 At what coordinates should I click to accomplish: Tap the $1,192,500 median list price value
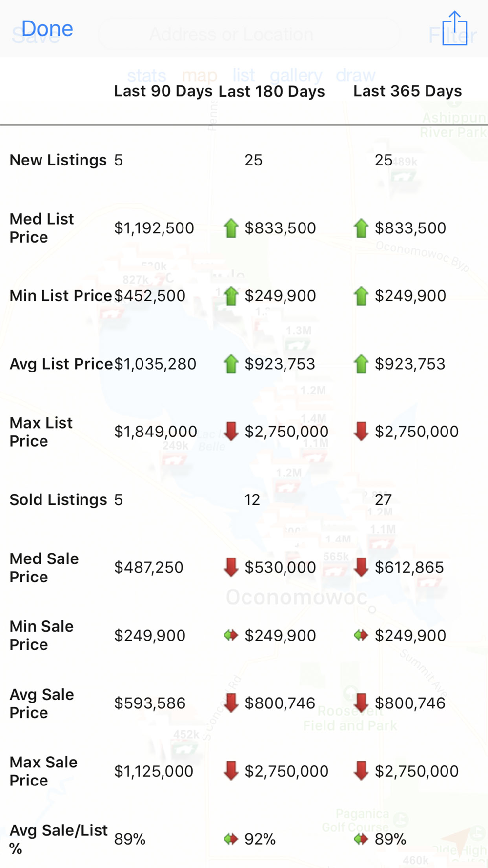154,228
